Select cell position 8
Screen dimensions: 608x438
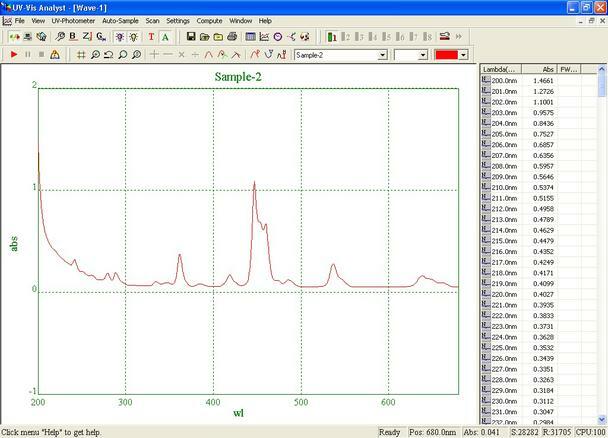pos(427,37)
